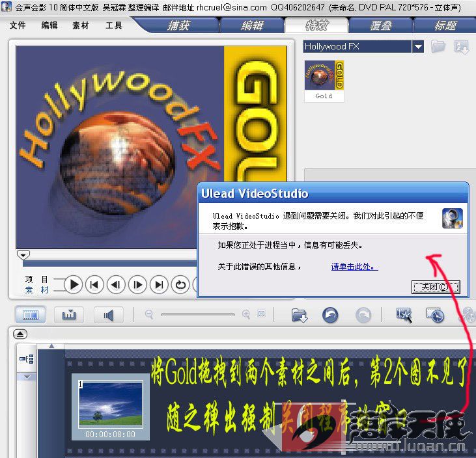Click the Play button in preview controls
The image size is (476, 458).
(x=74, y=284)
